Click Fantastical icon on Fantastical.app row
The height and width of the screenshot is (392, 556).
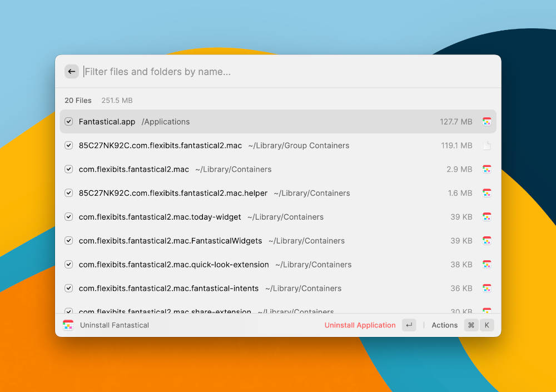pyautogui.click(x=487, y=122)
